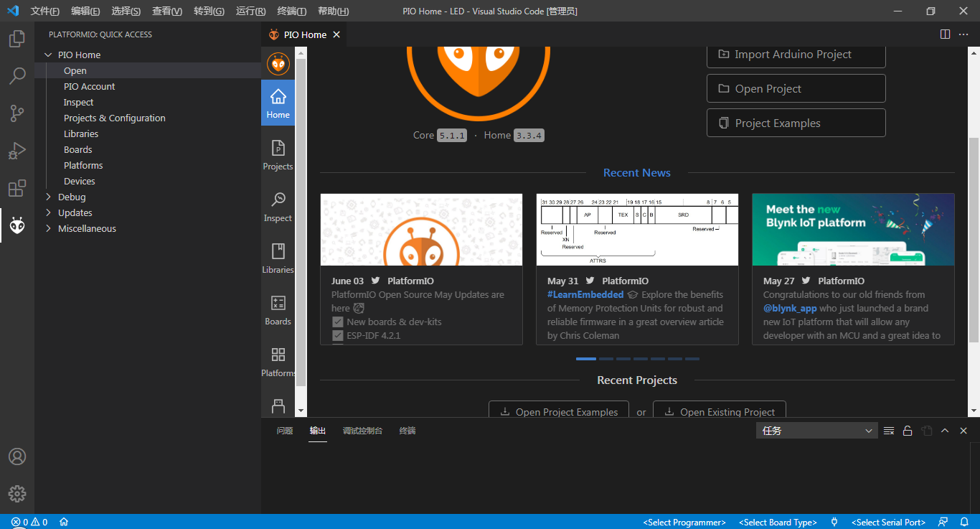Open the editor More Actions ellipsis
Viewport: 980px width, 529px height.
tap(963, 34)
